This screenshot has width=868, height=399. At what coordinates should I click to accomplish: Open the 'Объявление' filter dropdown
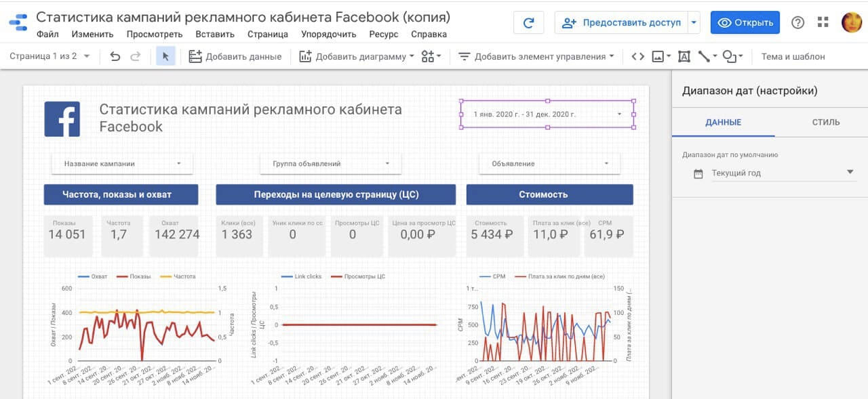click(550, 163)
